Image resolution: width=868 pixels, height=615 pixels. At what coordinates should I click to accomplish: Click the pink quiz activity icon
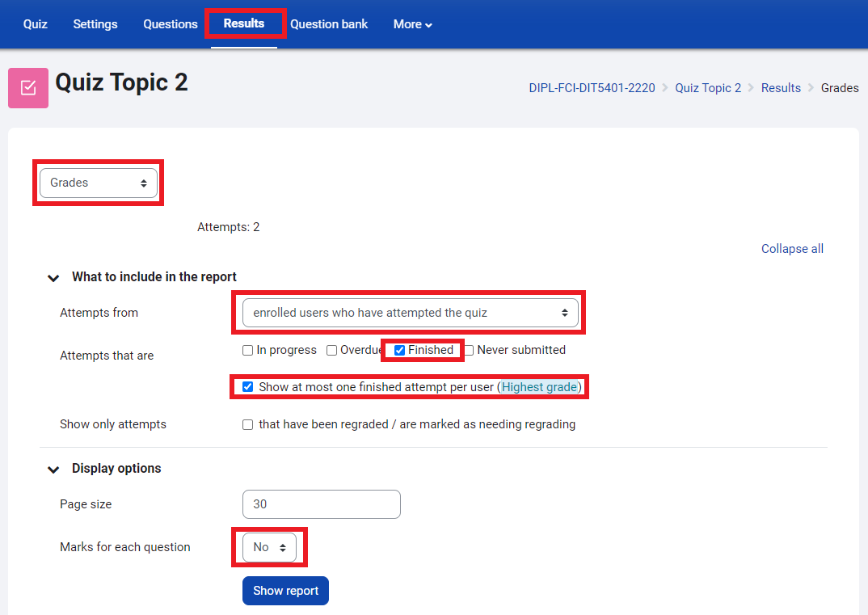point(28,88)
